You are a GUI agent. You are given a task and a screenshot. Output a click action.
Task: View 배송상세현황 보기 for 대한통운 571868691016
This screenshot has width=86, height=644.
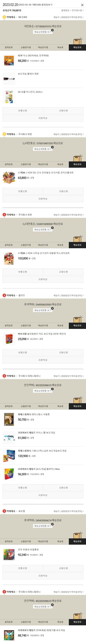[43, 32]
